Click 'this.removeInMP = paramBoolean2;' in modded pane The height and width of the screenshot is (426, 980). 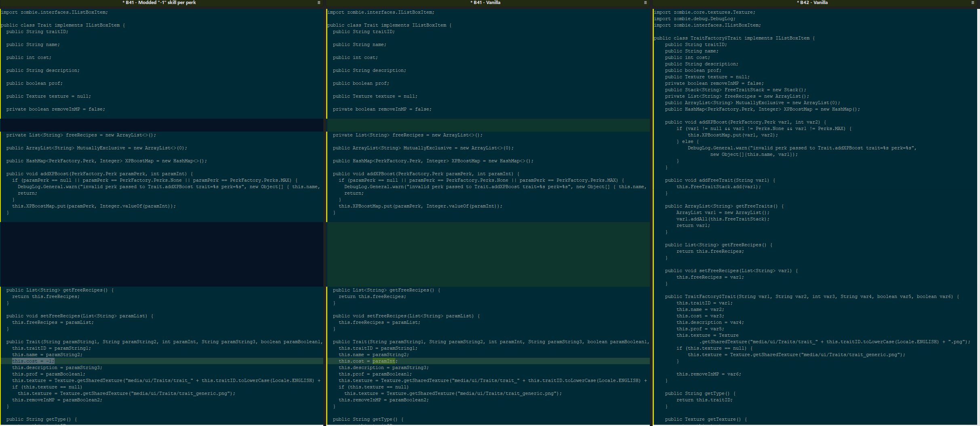(x=57, y=400)
